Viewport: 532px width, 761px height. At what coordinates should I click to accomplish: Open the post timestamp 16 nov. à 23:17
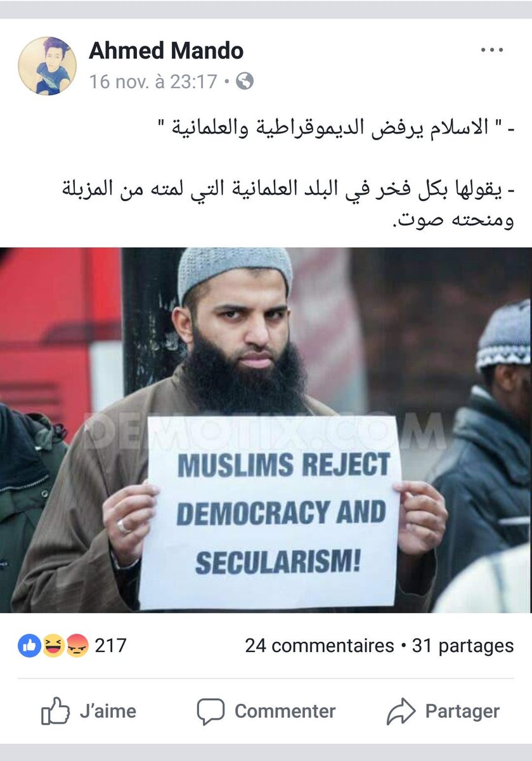153,81
